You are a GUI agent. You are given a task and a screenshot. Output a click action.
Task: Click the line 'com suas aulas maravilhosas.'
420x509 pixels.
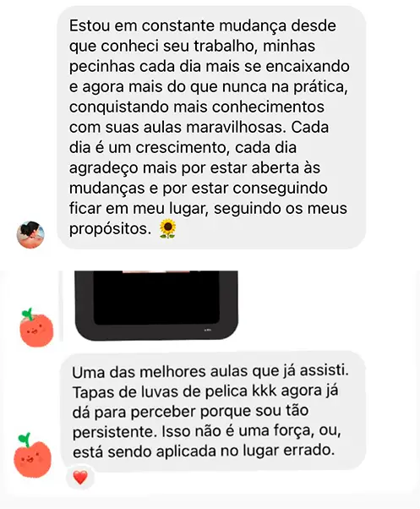tap(177, 128)
